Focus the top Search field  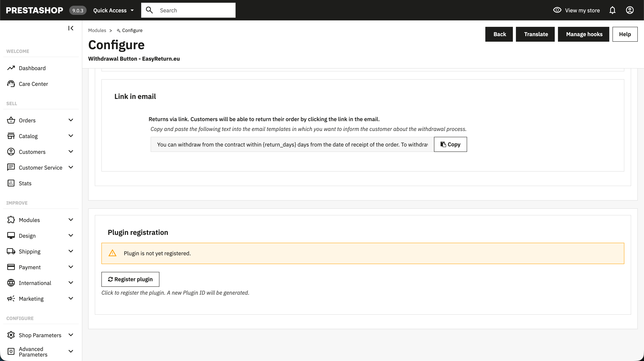[188, 10]
